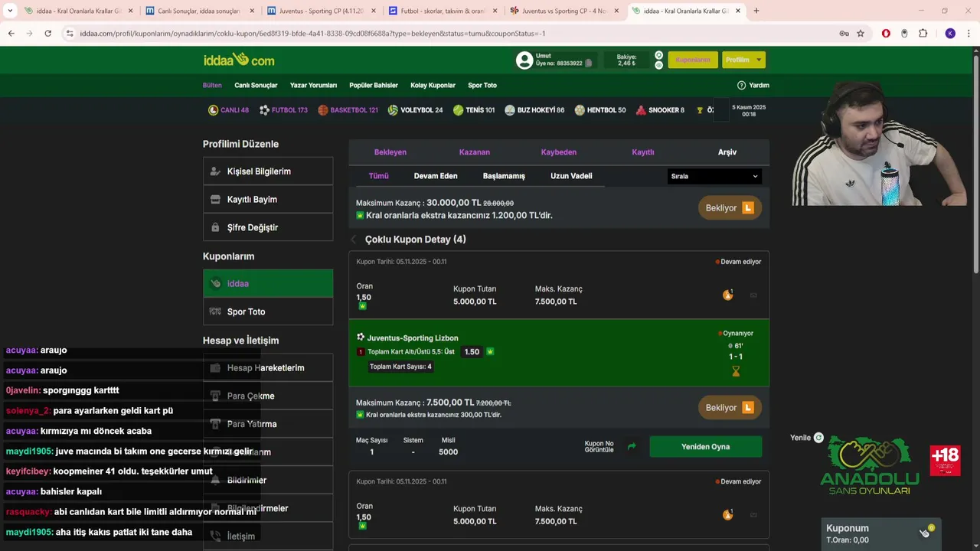Select the Başlamamış filter tab
The height and width of the screenshot is (551, 980).
[504, 176]
